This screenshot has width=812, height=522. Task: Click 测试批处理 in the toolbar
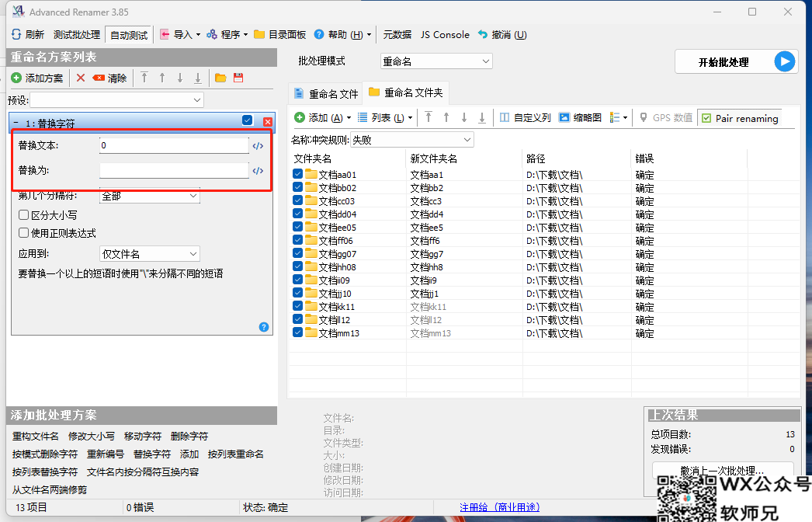tap(77, 35)
